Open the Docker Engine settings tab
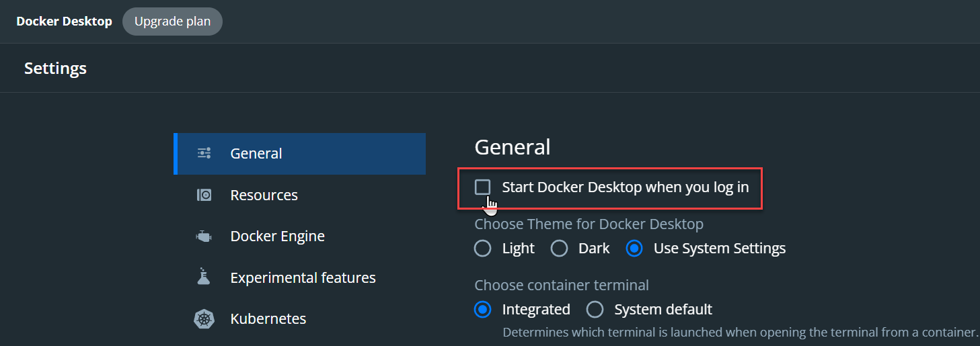 (x=300, y=236)
